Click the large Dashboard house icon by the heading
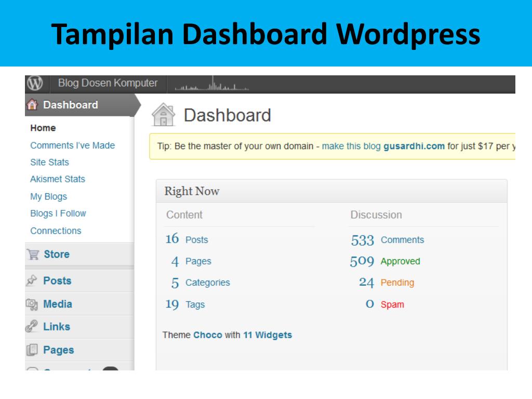The height and width of the screenshot is (399, 532). 164,115
